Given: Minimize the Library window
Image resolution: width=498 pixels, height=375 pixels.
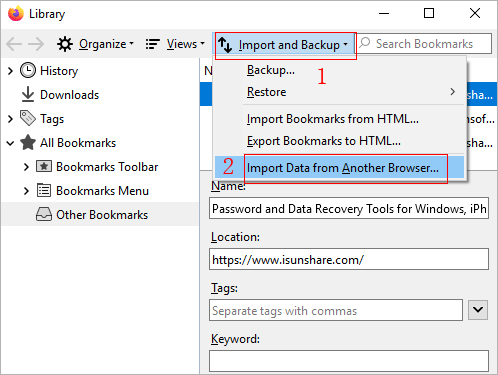Looking at the screenshot, I should pos(384,13).
